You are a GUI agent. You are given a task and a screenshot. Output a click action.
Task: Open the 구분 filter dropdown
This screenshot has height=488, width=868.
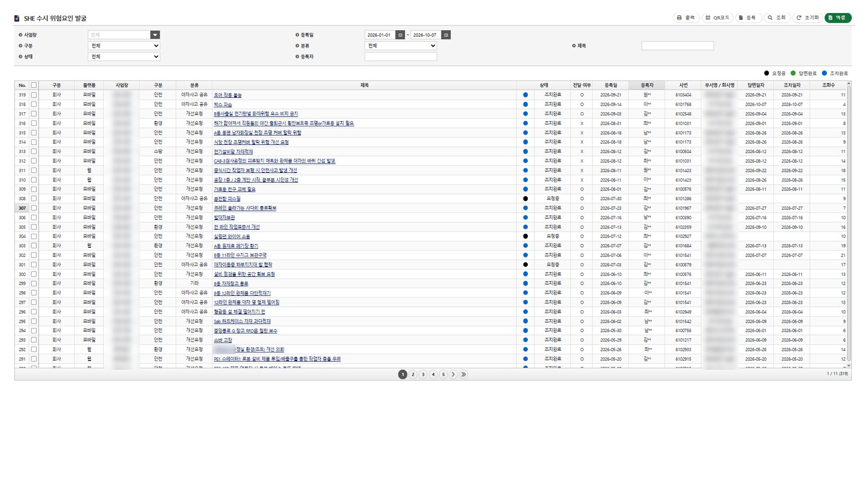[x=124, y=46]
